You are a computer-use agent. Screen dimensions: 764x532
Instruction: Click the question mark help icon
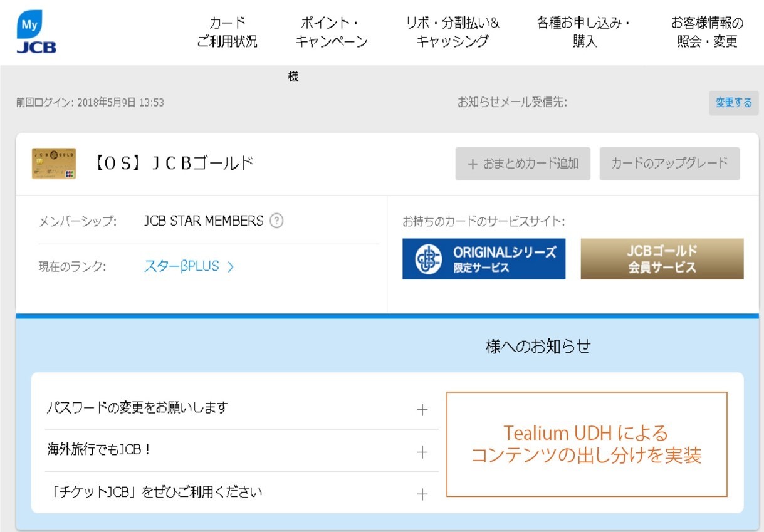tap(276, 221)
